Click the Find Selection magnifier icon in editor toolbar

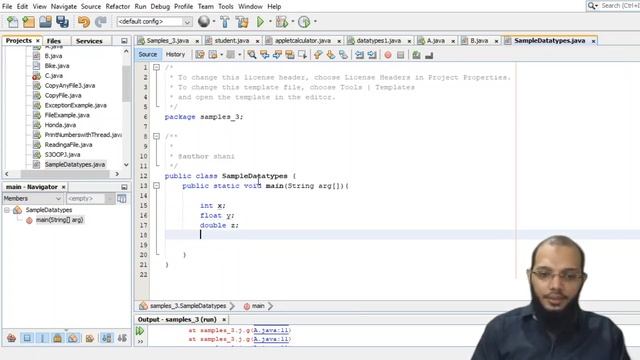tap(252, 55)
